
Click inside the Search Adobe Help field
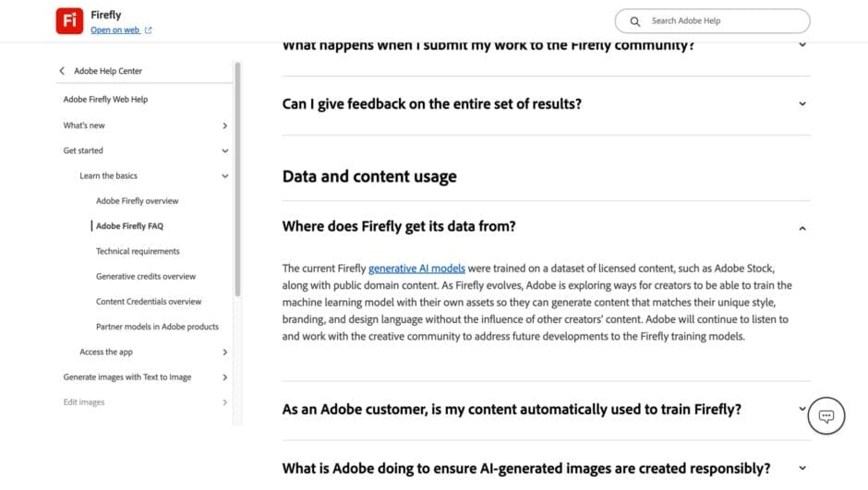click(720, 21)
